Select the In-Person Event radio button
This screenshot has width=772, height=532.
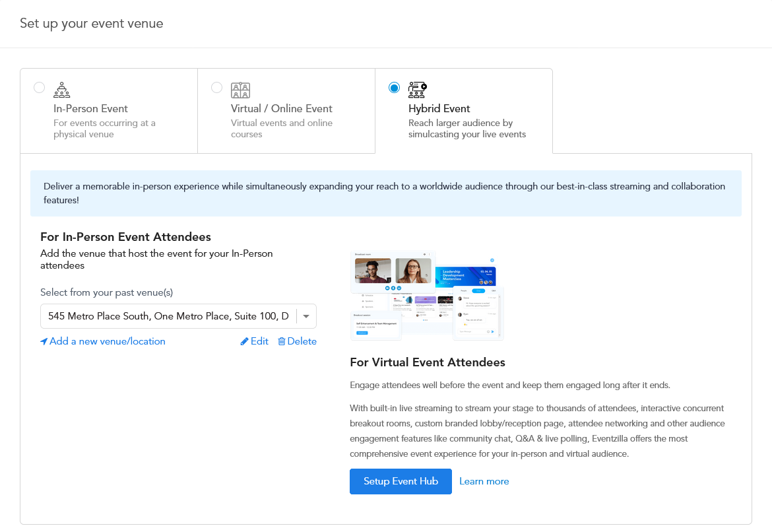pyautogui.click(x=39, y=87)
